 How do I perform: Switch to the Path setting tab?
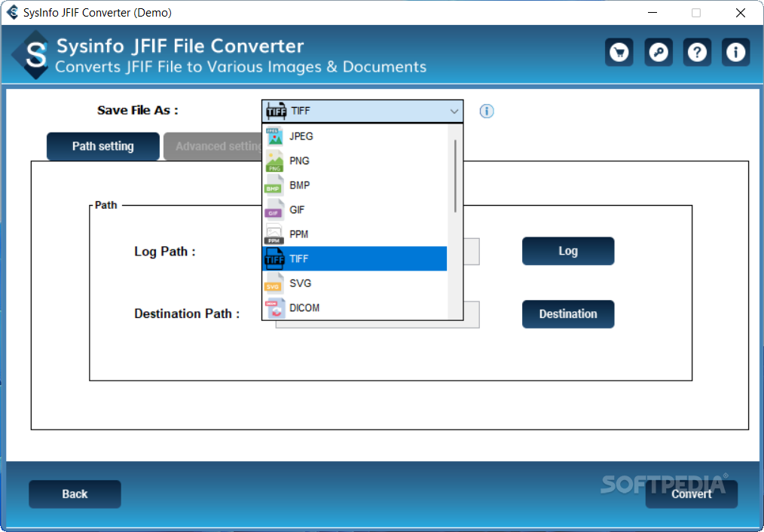point(102,146)
